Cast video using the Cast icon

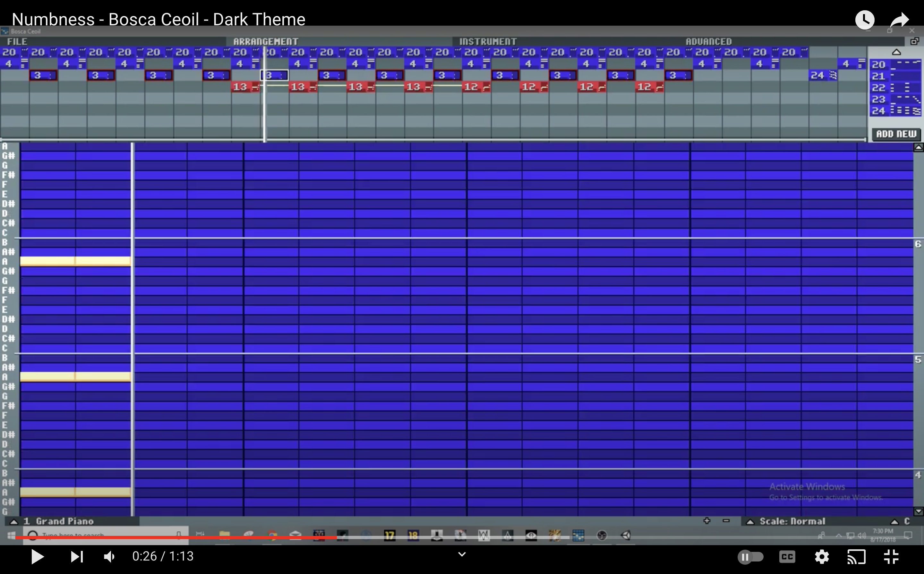pos(856,557)
